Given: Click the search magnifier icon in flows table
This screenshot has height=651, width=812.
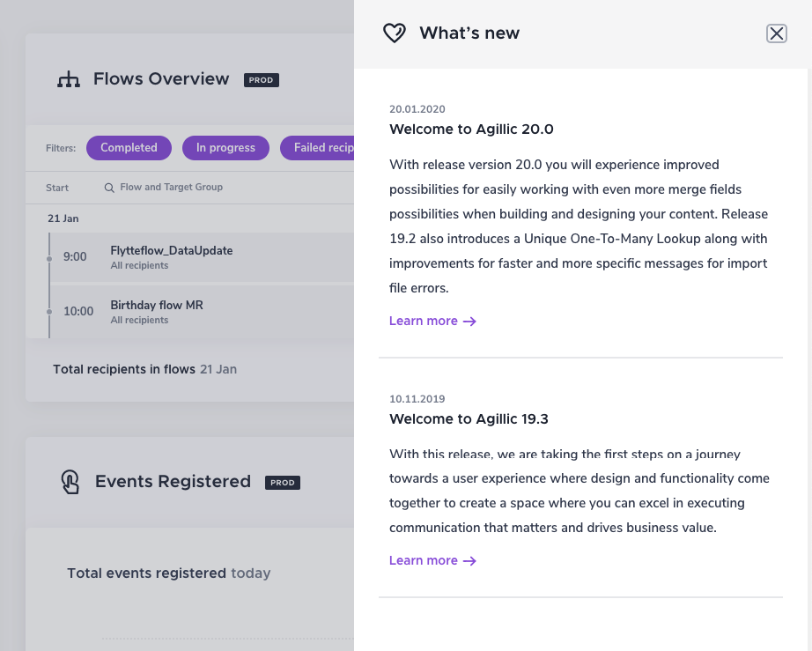Looking at the screenshot, I should (x=109, y=188).
